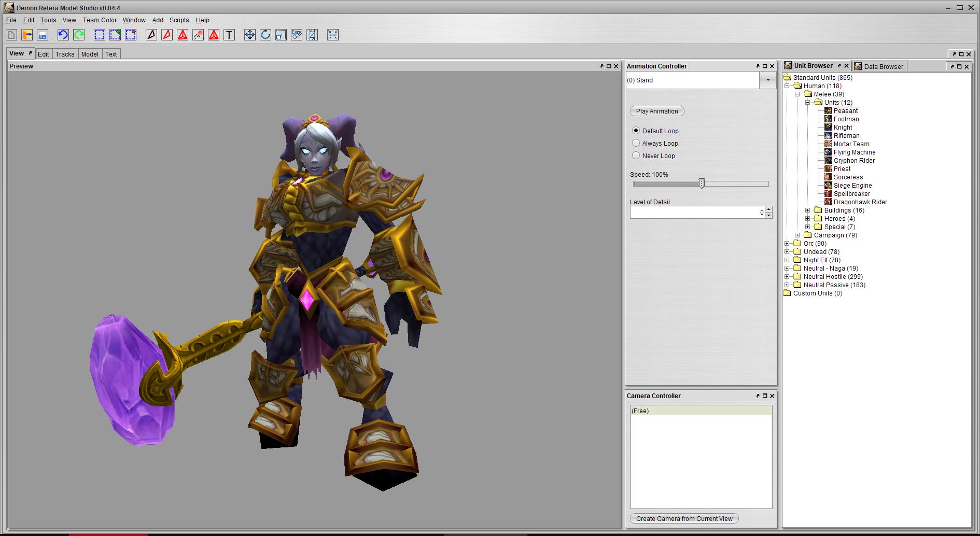This screenshot has width=980, height=536.
Task: Open the Tools menu
Action: pyautogui.click(x=48, y=20)
